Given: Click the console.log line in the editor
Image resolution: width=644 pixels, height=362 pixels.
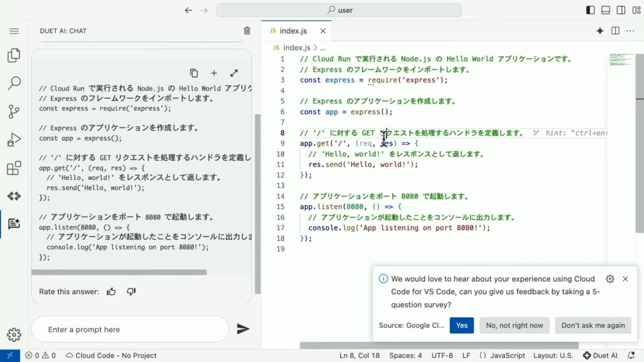Looking at the screenshot, I should (x=400, y=228).
